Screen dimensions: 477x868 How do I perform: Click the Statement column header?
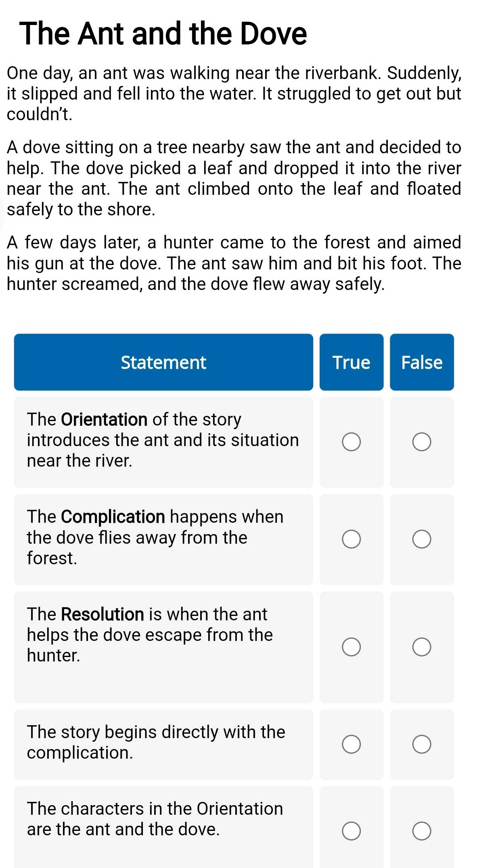163,362
